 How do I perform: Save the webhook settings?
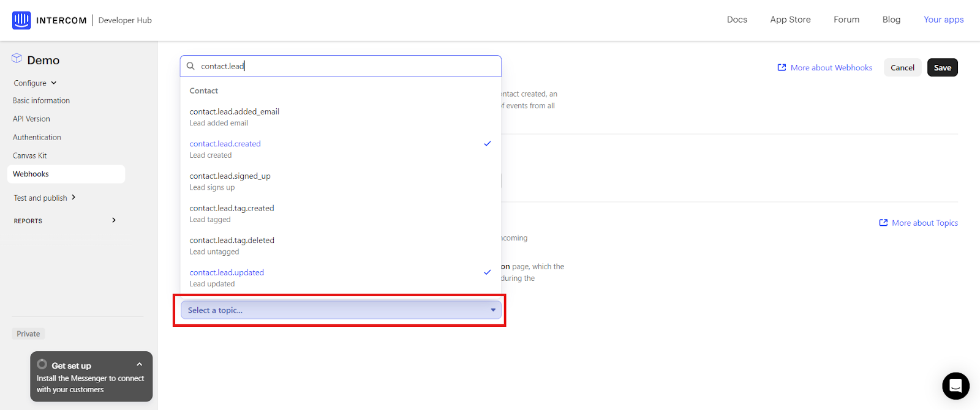[942, 67]
